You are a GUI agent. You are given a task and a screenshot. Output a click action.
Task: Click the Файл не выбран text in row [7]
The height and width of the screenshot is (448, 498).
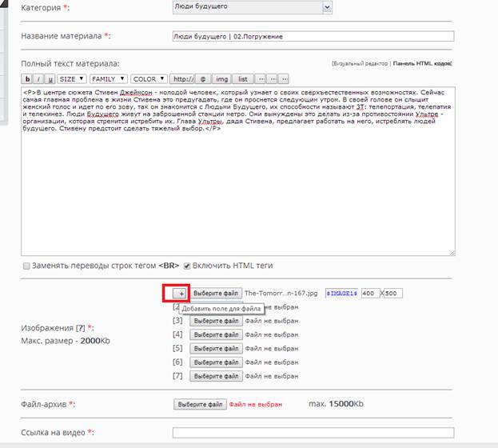(272, 376)
